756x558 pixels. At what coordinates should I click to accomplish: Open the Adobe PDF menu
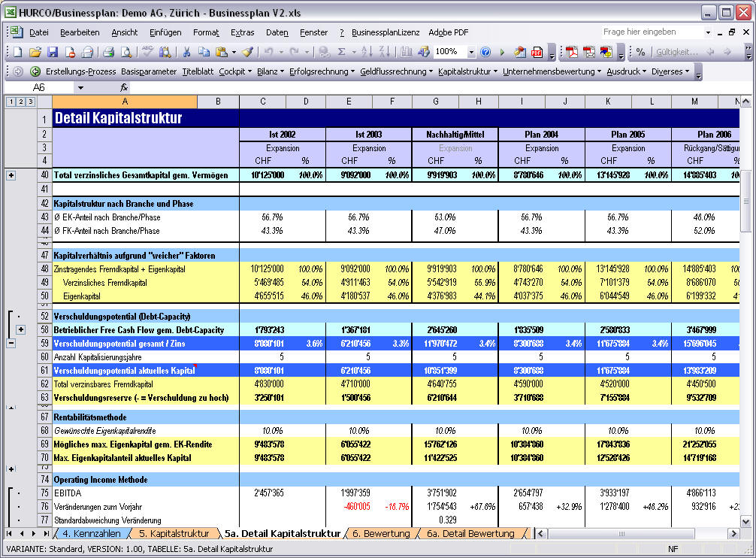pos(449,32)
